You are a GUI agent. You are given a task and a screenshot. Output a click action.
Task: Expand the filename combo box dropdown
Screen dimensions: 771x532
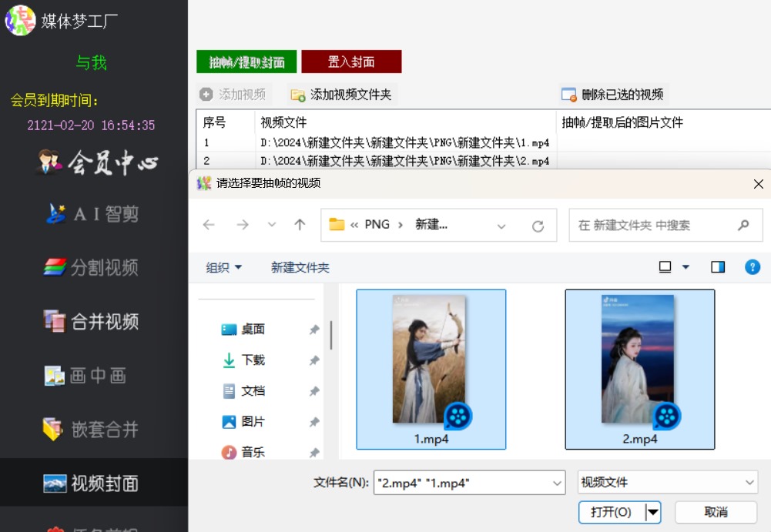pyautogui.click(x=557, y=483)
